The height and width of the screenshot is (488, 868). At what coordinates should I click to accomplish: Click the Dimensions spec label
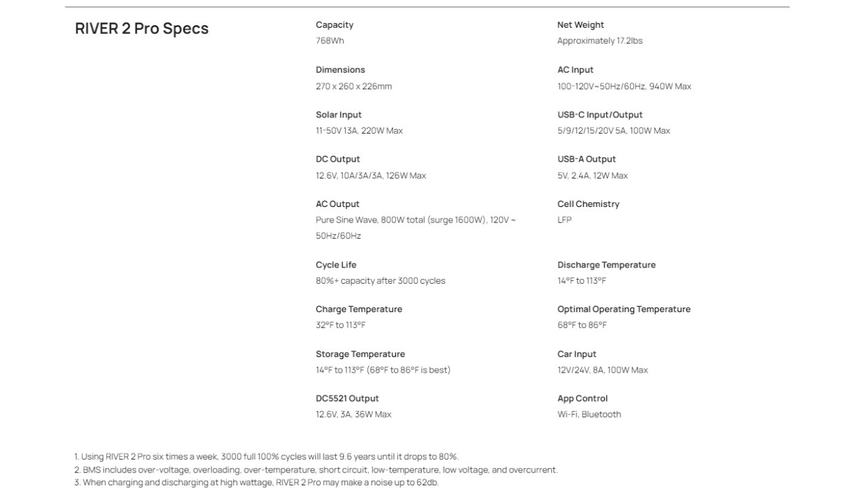coord(340,70)
